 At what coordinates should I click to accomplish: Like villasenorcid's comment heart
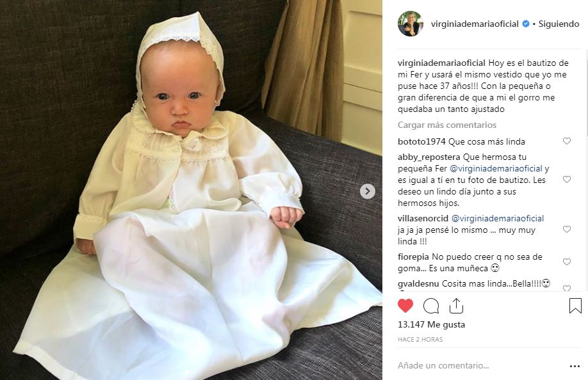click(x=567, y=229)
